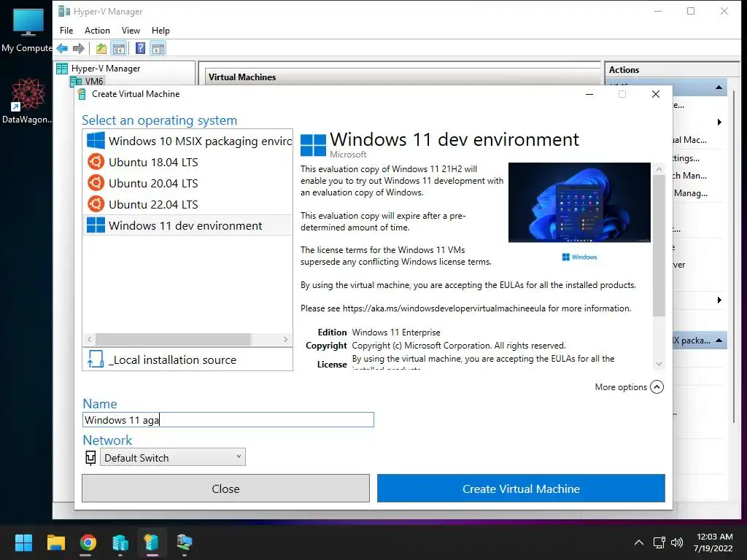
Task: Collapse MSIX packaging actions section
Action: pyautogui.click(x=719, y=341)
